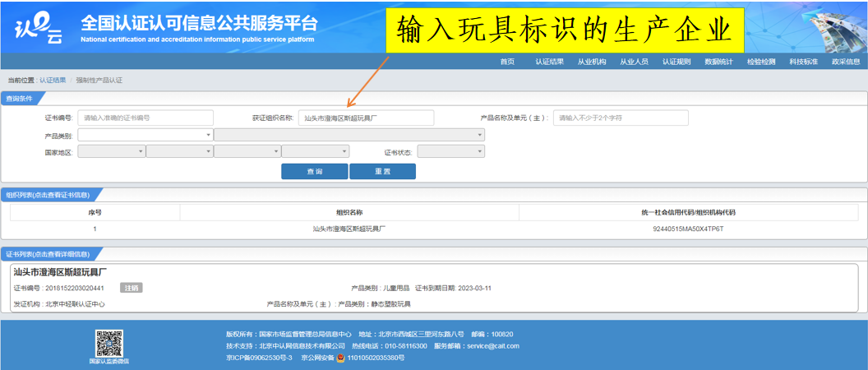Expand the 证书状态 dropdown
The image size is (868, 370).
coord(450,151)
